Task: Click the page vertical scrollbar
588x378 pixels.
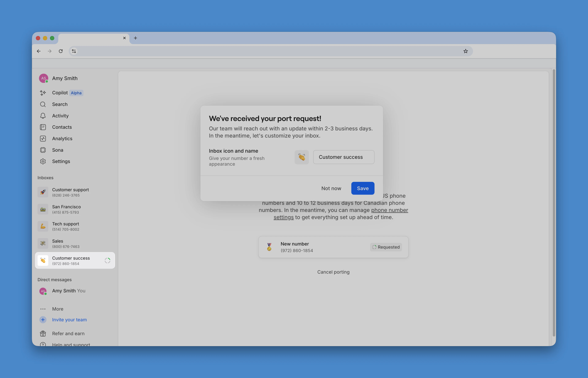Action: point(554,203)
